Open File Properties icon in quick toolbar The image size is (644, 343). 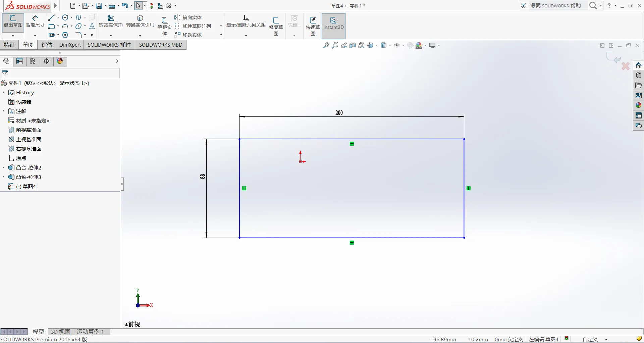pyautogui.click(x=160, y=6)
